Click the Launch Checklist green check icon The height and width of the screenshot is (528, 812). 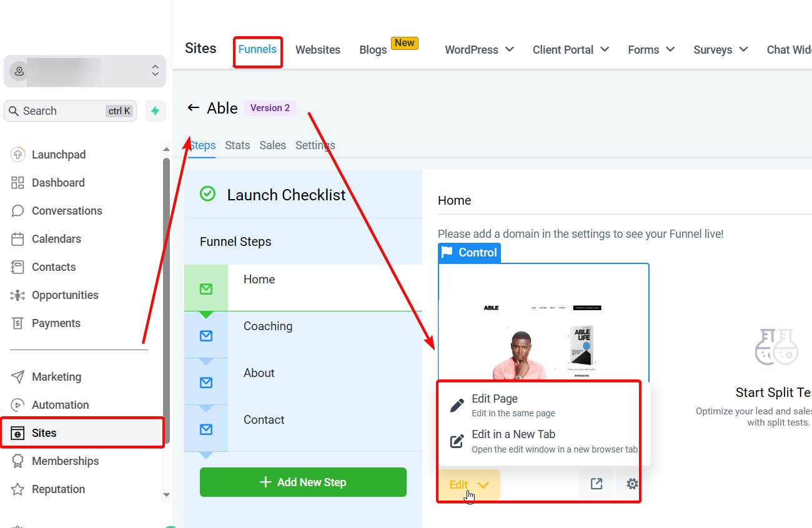[207, 194]
